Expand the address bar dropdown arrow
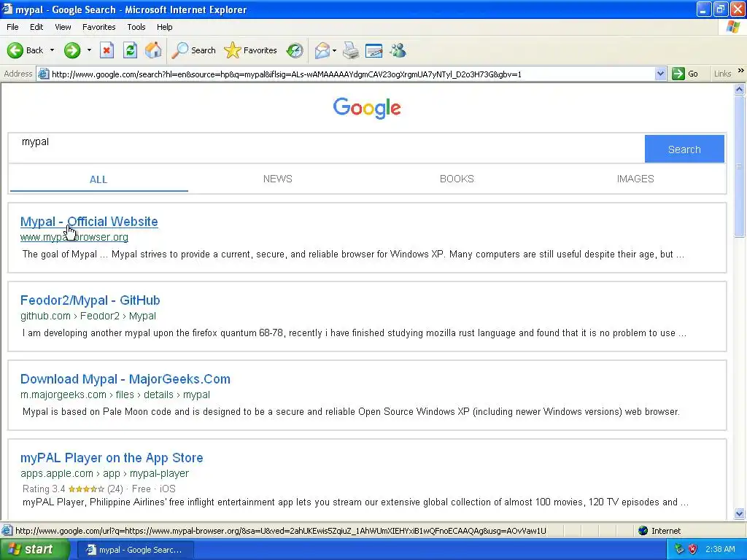Image resolution: width=747 pixels, height=560 pixels. 660,74
